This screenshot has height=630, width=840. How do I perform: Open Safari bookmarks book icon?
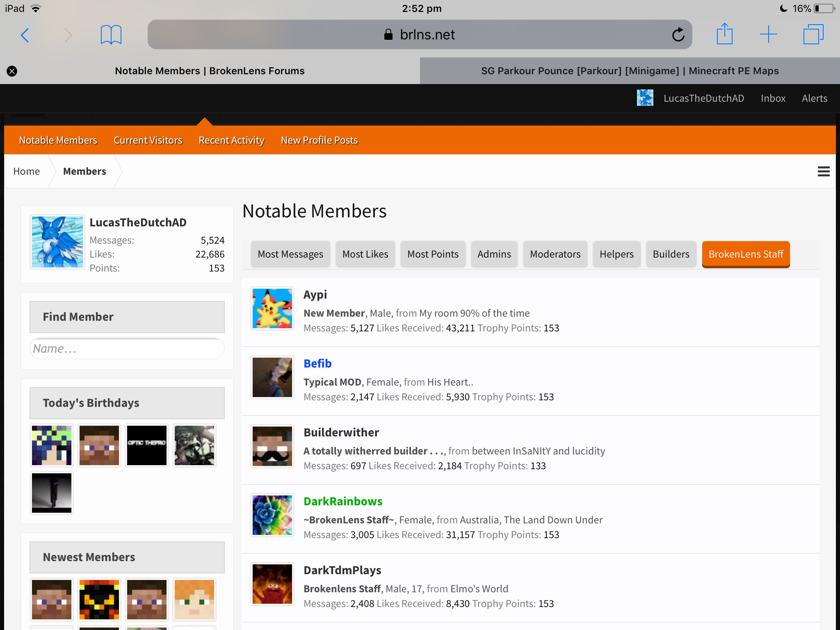(111, 35)
